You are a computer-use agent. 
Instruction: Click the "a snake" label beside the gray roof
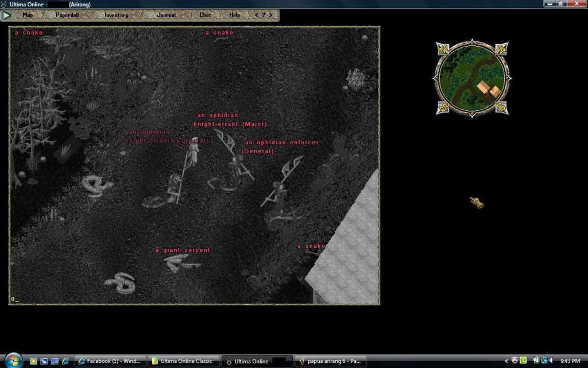pos(311,246)
